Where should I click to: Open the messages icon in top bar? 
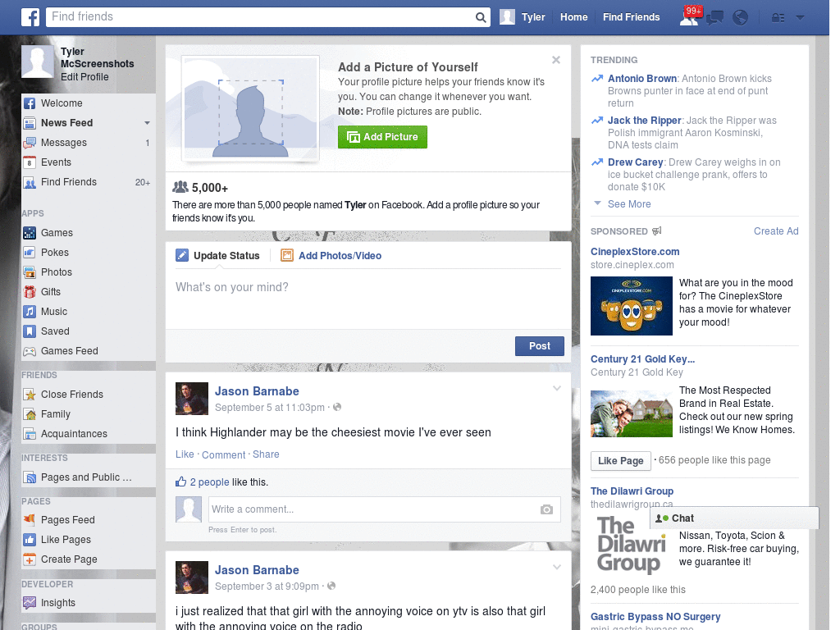[714, 18]
